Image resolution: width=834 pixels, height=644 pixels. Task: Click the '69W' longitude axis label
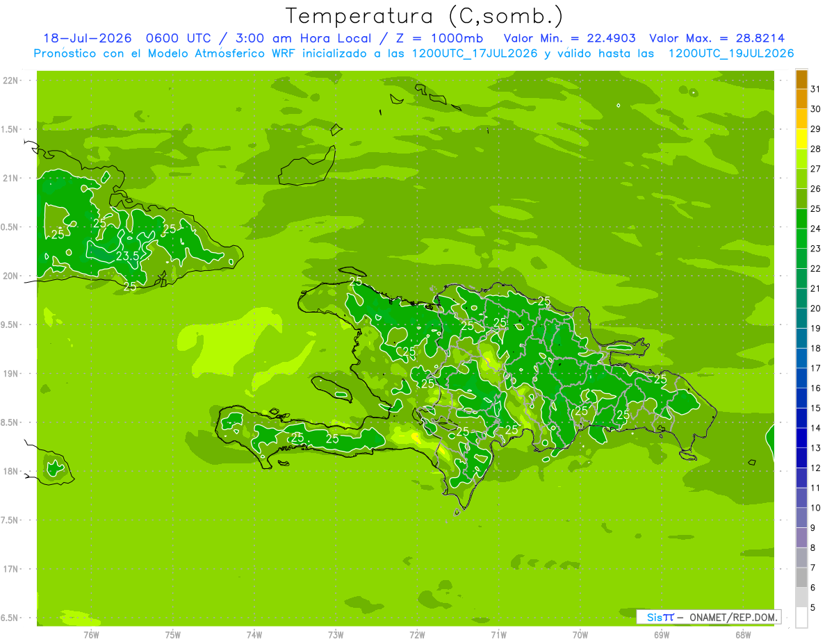pyautogui.click(x=662, y=634)
